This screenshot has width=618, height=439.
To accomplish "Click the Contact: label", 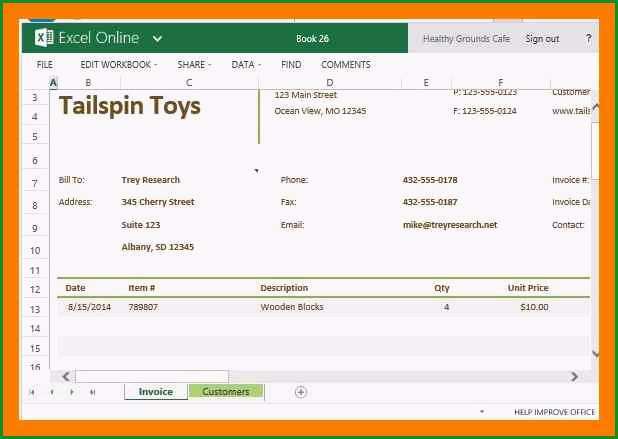I will point(568,225).
